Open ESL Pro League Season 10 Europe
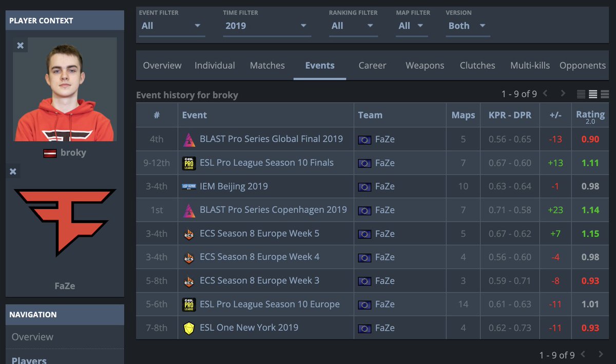616x364 pixels. point(269,304)
